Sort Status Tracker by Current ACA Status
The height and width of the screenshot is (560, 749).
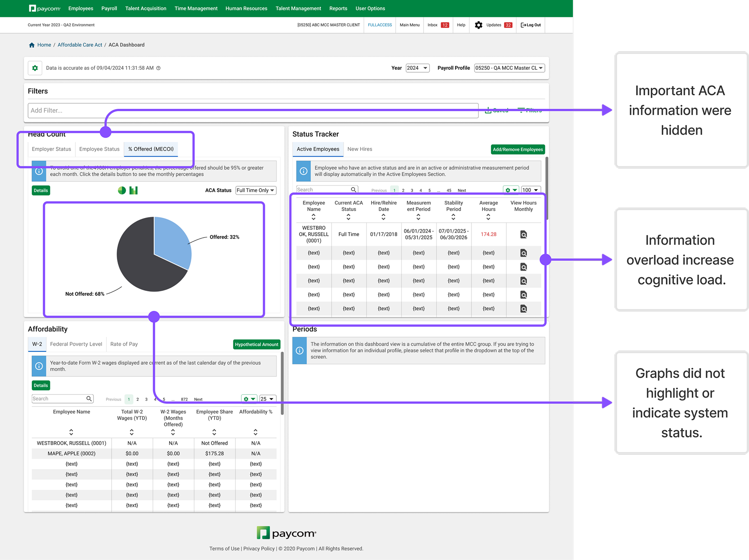(349, 217)
